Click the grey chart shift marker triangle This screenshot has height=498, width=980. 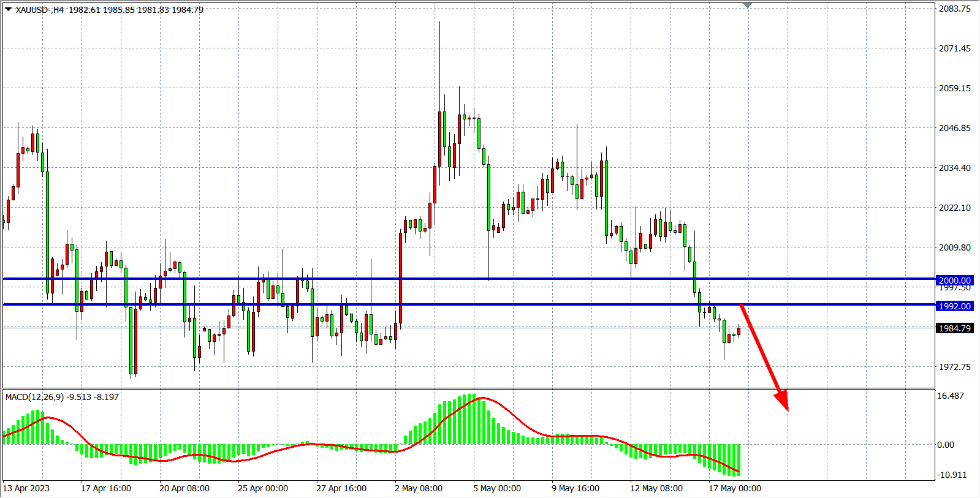(x=747, y=6)
